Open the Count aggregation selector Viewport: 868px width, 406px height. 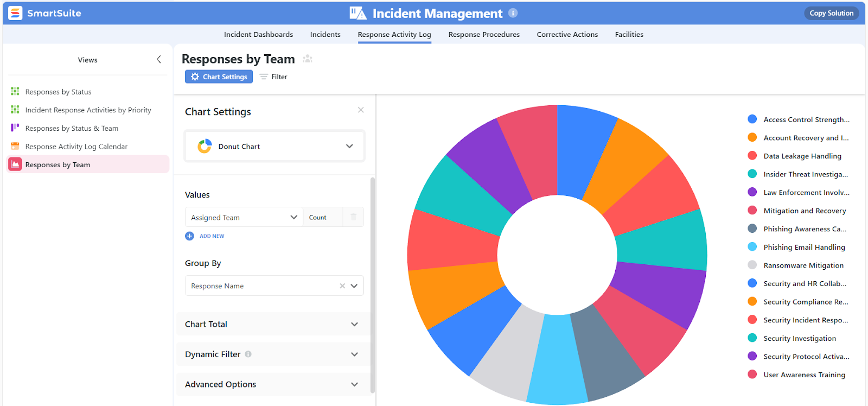pos(322,217)
